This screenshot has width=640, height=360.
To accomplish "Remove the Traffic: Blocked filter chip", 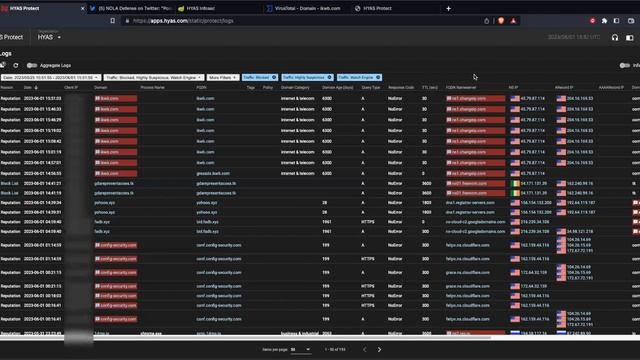I will 274,78.
